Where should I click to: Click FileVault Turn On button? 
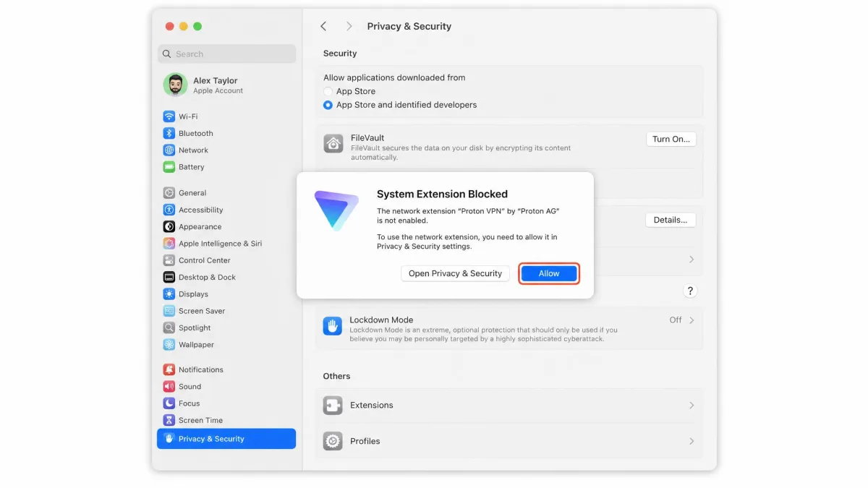tap(671, 140)
